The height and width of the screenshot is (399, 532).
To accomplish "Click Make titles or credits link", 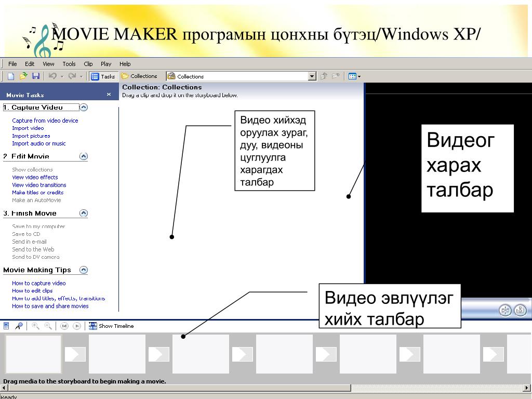I will tap(37, 192).
